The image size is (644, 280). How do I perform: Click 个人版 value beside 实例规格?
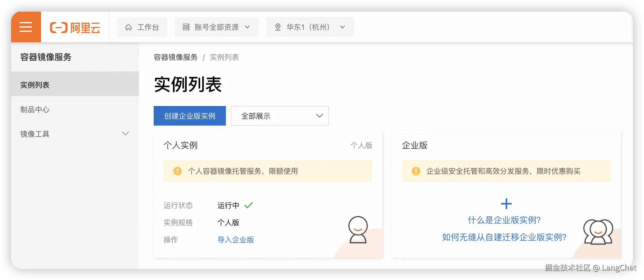tap(228, 222)
